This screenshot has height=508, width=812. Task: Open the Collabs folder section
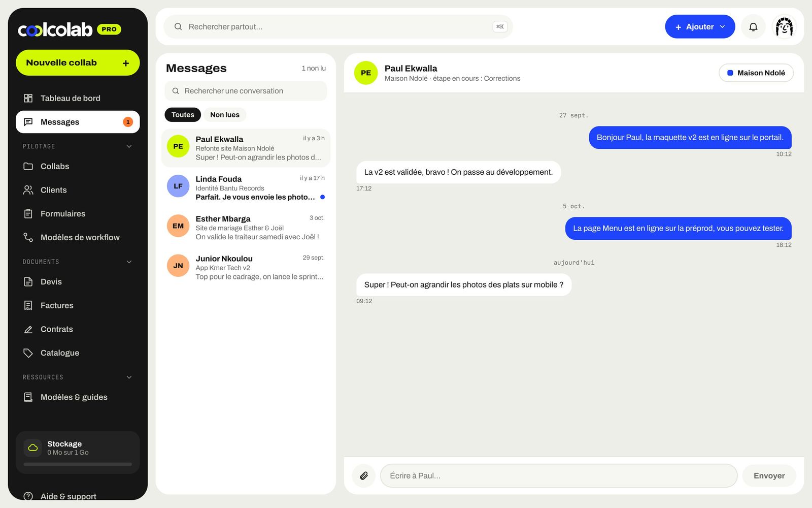78,166
